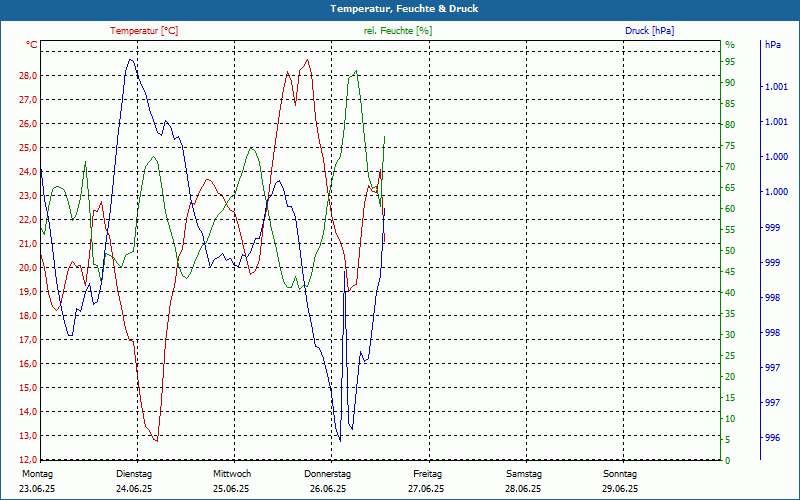Click the Donnerstag day label
Screen dimensions: 800x500
[x=328, y=474]
